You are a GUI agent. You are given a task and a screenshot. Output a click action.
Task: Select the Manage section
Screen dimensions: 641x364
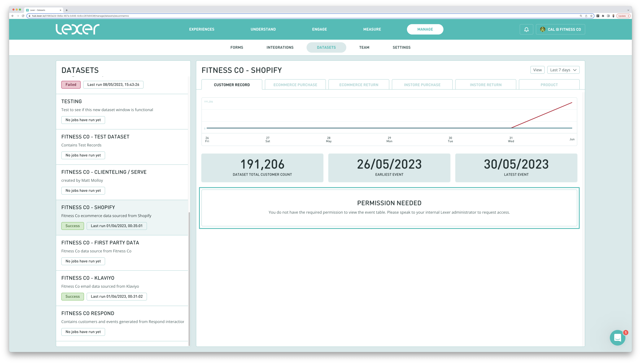[425, 29]
